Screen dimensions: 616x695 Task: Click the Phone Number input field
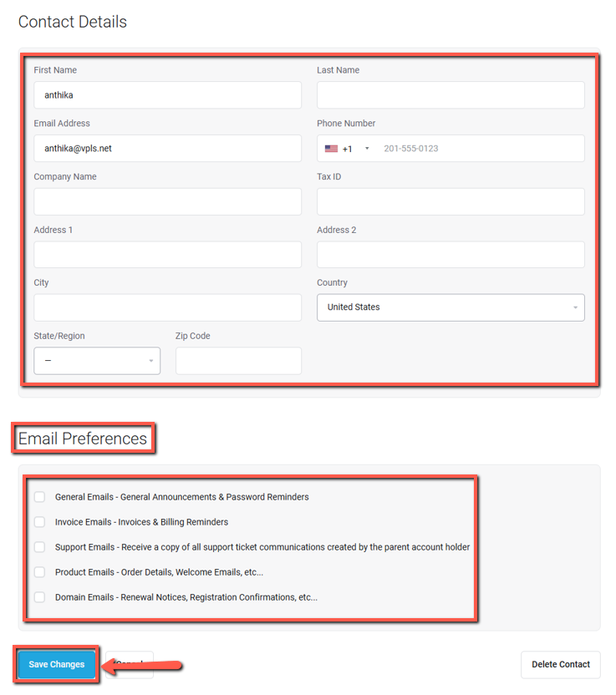point(476,149)
